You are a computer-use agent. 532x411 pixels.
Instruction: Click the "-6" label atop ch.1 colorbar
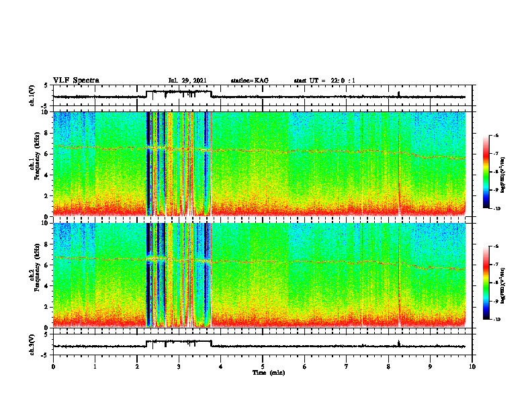coord(495,135)
